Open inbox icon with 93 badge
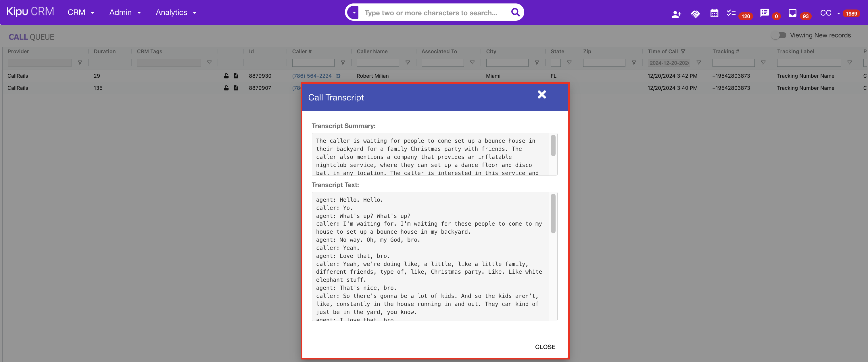Viewport: 868px width, 362px height. click(792, 13)
